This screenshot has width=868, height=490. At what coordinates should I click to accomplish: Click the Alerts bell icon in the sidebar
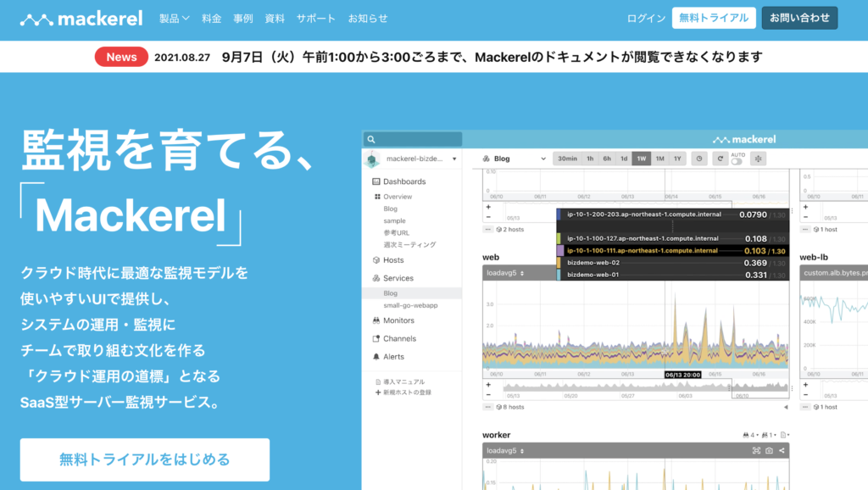point(376,357)
